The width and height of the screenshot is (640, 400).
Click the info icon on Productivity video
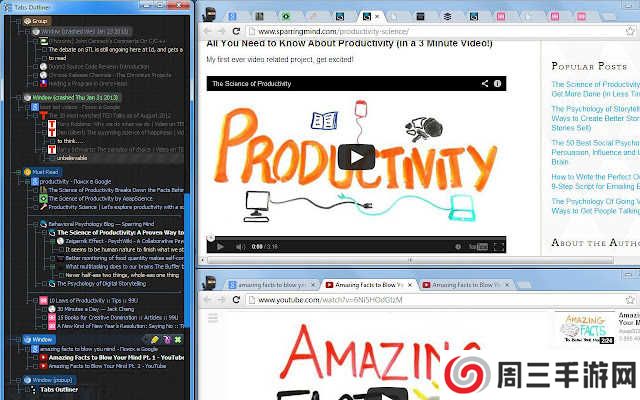coord(497,83)
